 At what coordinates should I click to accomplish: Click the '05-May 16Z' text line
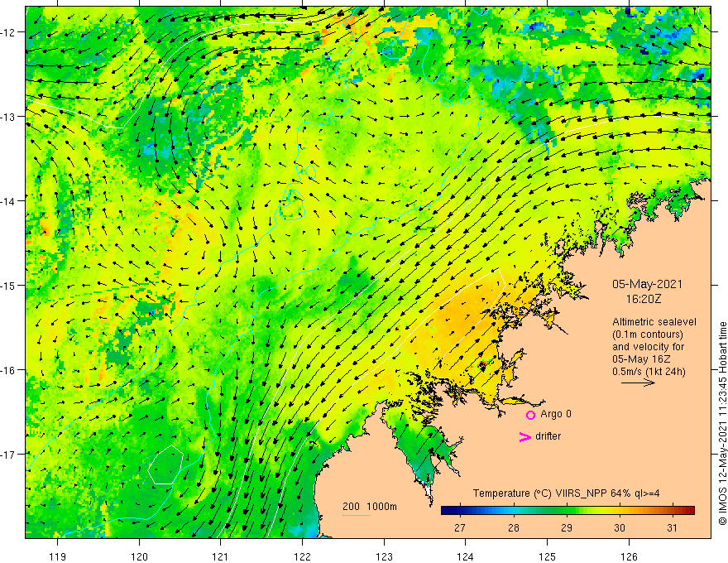click(x=641, y=359)
